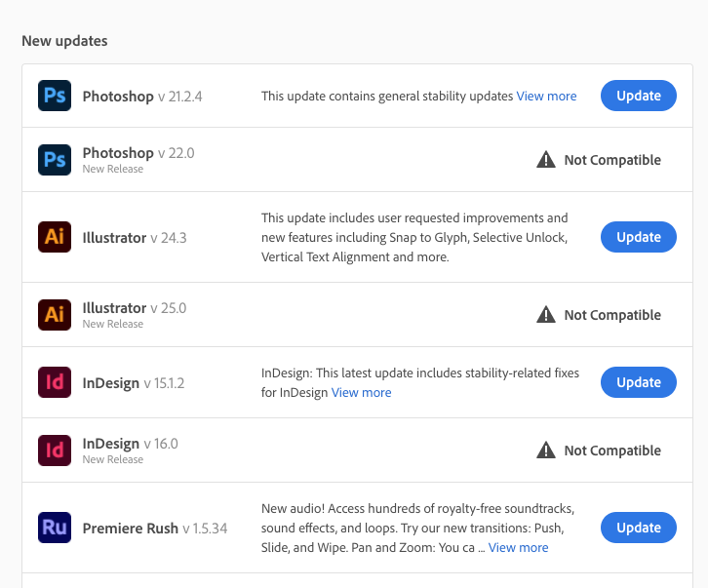Click the Illustrator v24.3 app icon
Image resolution: width=708 pixels, height=588 pixels.
55,237
